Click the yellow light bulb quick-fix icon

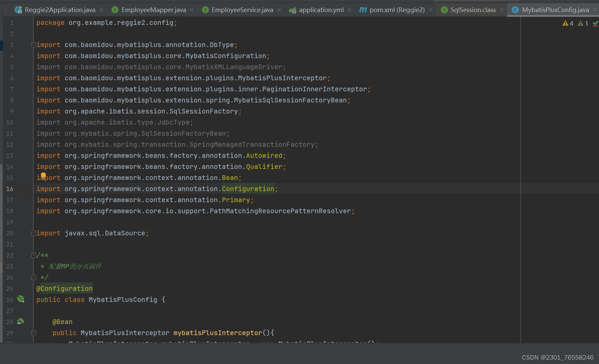(43, 175)
